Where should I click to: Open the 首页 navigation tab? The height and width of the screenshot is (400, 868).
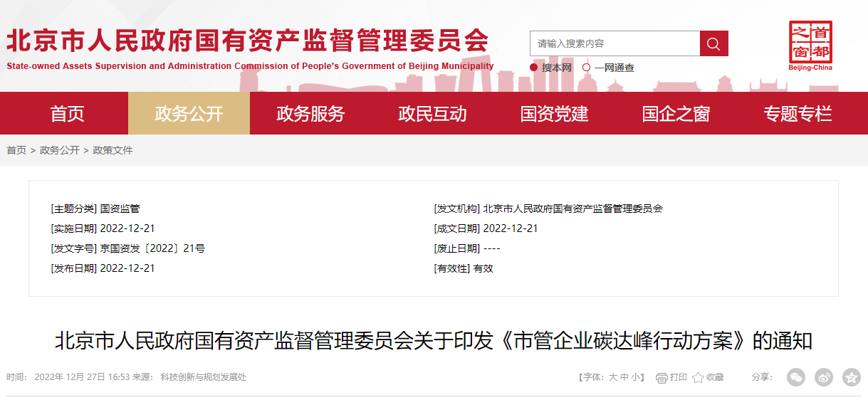(x=67, y=113)
